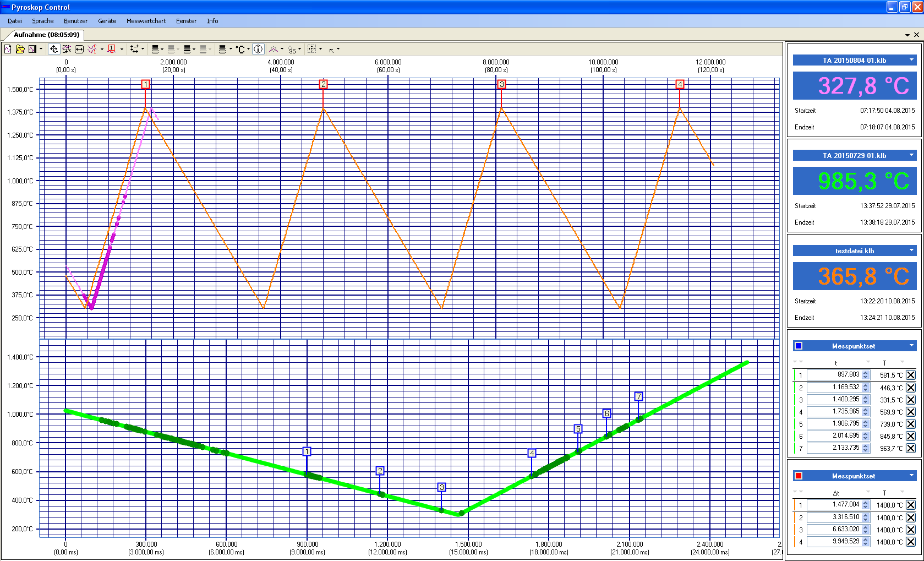The height and width of the screenshot is (561, 924).
Task: Open the °C temperature unit dropdown
Action: click(248, 49)
